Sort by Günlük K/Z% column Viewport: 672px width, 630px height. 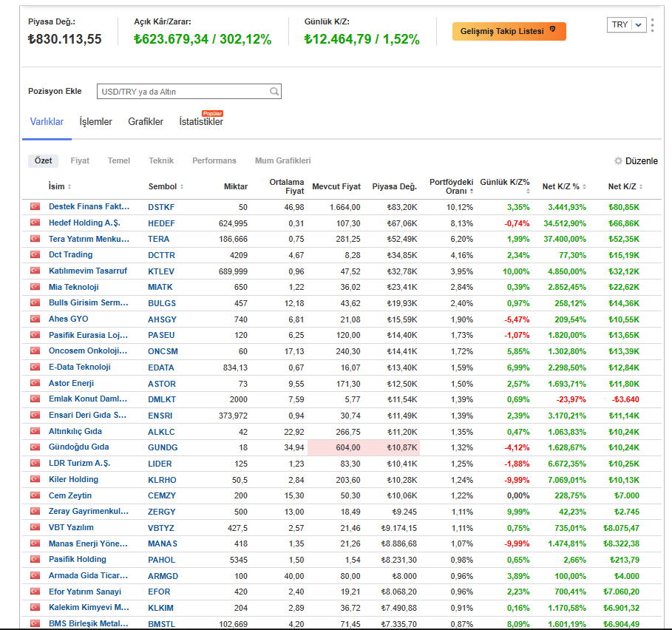528,191
